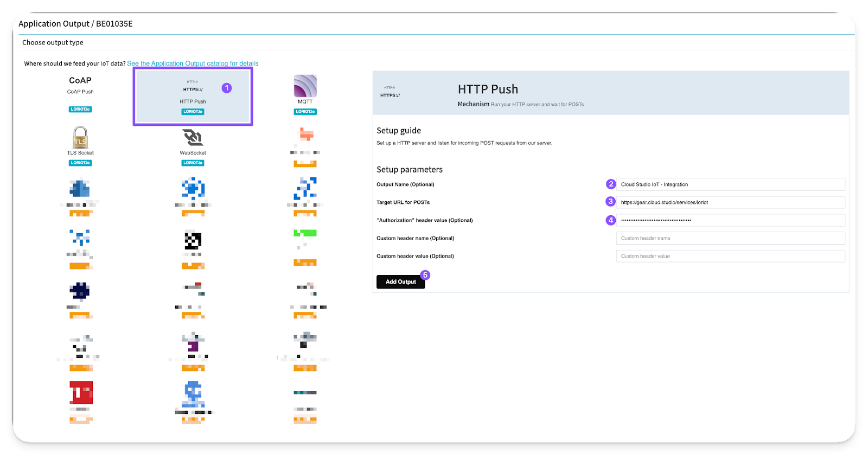Viewport: 868px width, 455px height.
Task: Select the CoAP Push output type
Action: tap(80, 85)
